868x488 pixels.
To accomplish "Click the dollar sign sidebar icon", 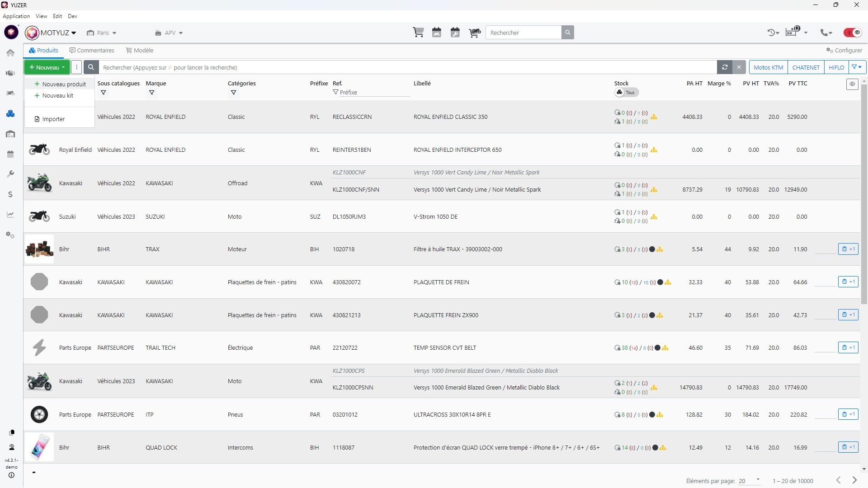I will pyautogui.click(x=10, y=194).
